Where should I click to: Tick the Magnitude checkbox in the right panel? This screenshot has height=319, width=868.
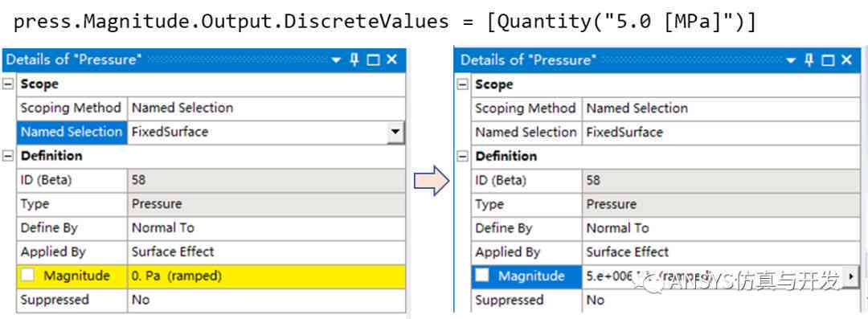pos(482,276)
